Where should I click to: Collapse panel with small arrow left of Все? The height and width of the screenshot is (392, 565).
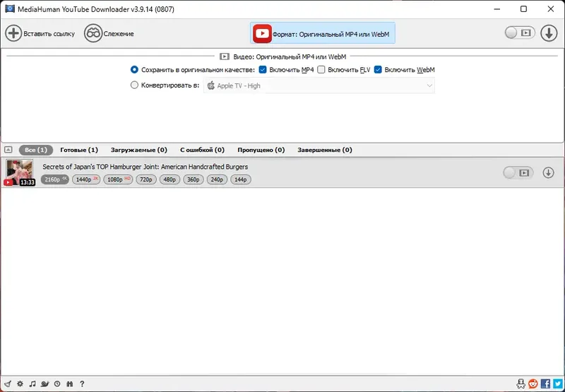8,150
